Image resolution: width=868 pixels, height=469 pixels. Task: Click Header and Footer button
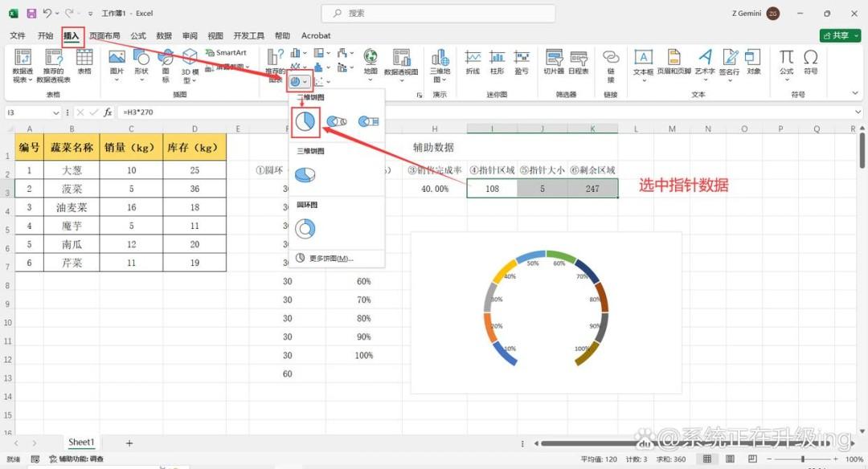point(674,62)
